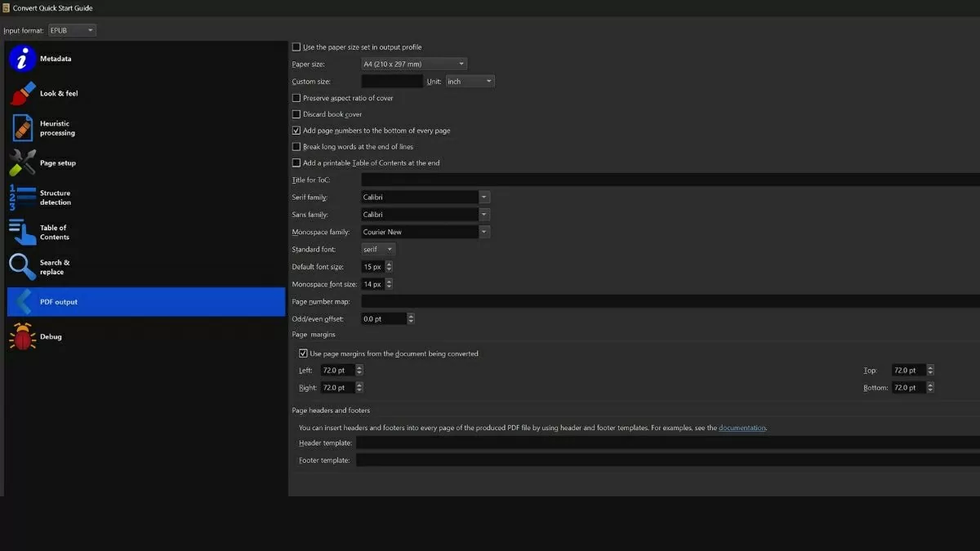Screen dimensions: 980x551
Task: Open Search & replace magnifier icon
Action: [x=22, y=267]
